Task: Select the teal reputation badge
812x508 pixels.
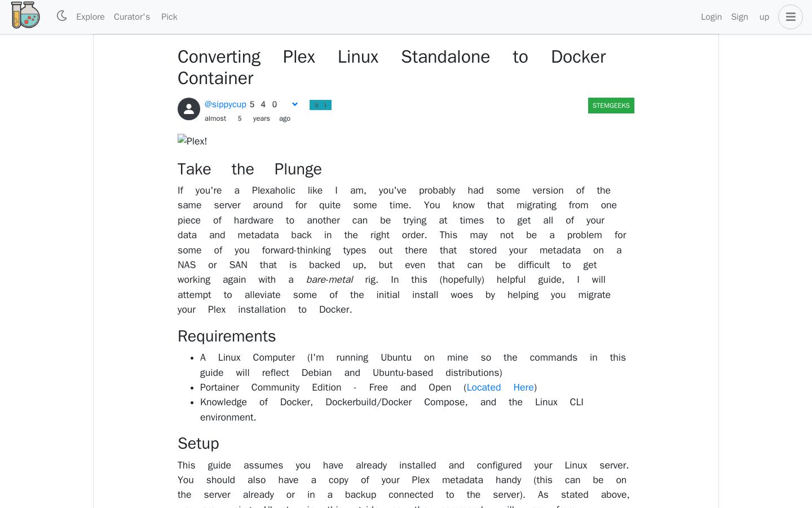Action: (320, 105)
